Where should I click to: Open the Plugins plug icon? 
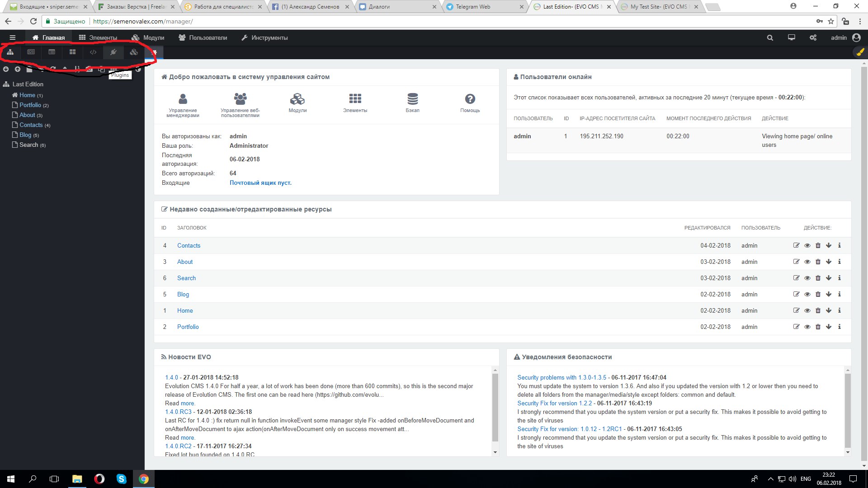[113, 52]
